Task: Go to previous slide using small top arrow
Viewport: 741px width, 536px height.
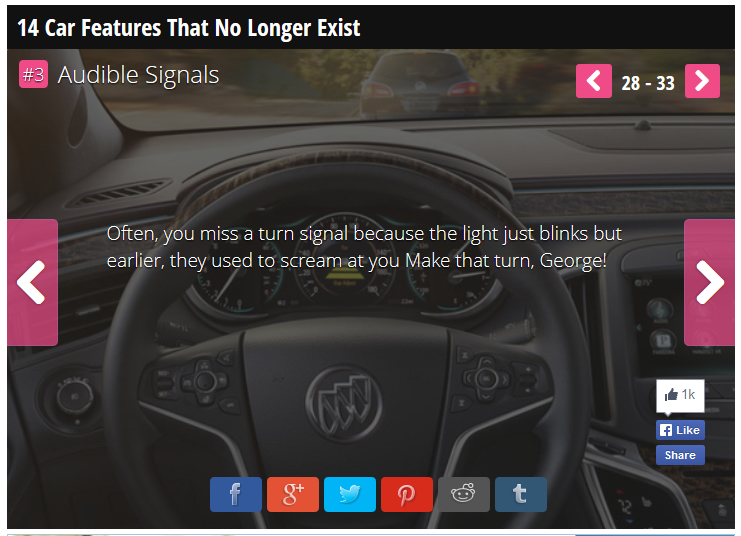Action: [x=594, y=81]
